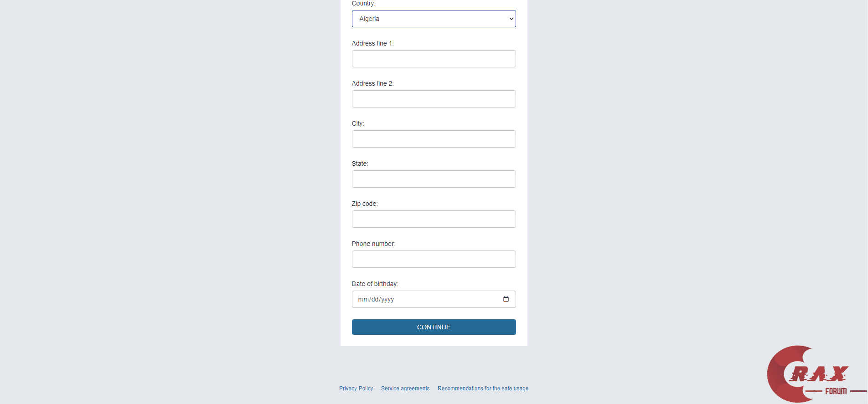This screenshot has height=404, width=868.
Task: Click into the City text box
Action: pos(434,139)
